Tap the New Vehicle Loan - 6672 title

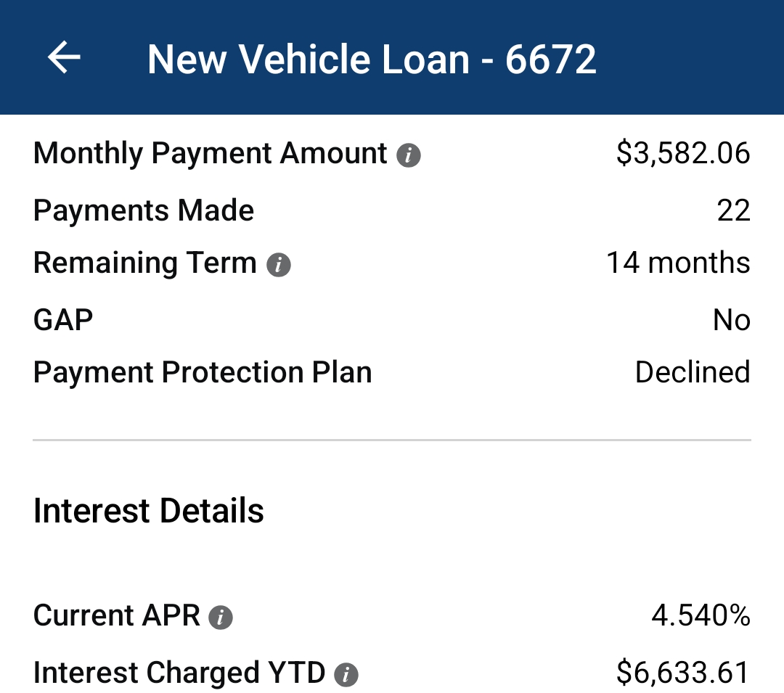point(372,59)
